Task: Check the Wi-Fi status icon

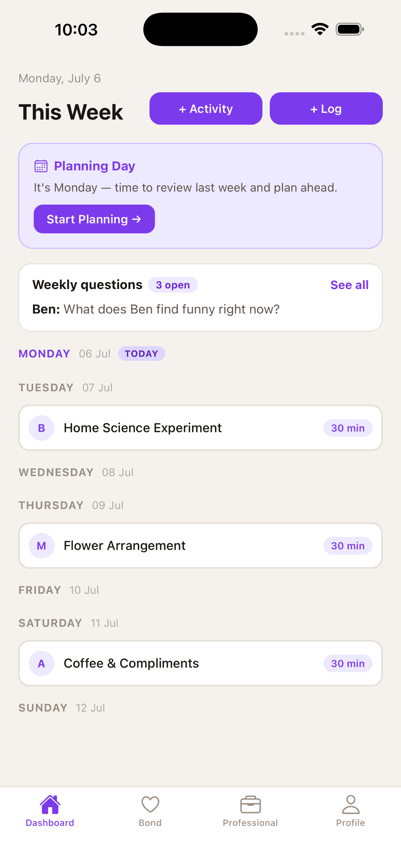Action: coord(320,29)
